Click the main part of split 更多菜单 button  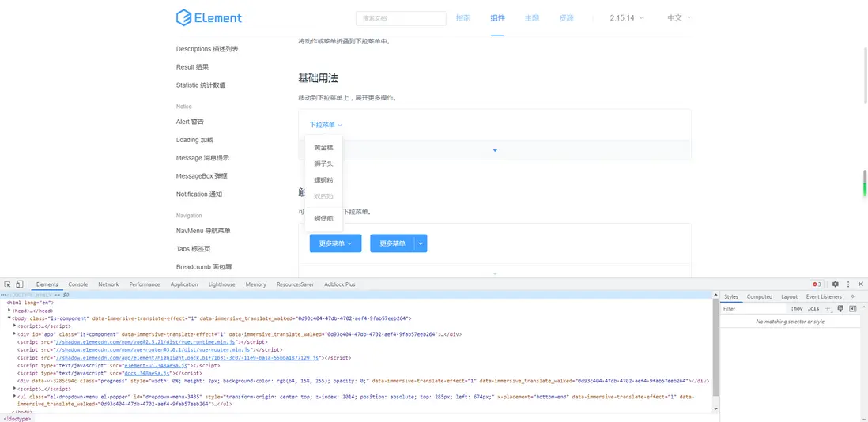392,243
